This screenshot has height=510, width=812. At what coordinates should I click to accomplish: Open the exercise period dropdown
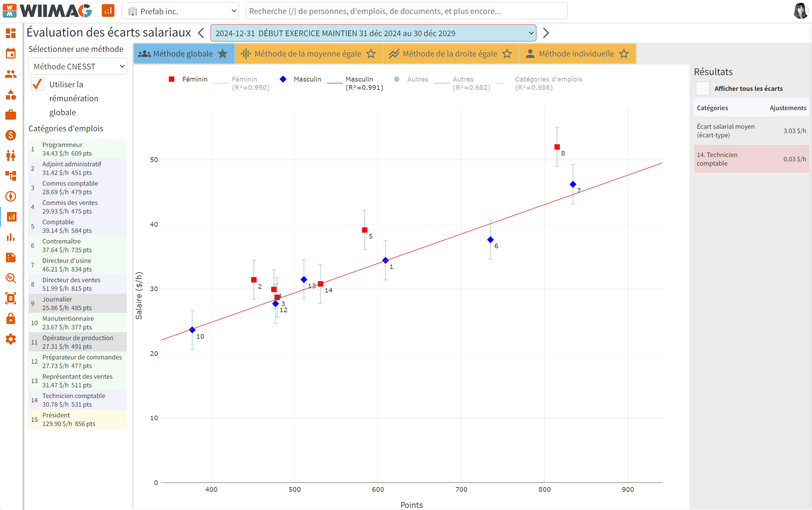click(x=373, y=33)
